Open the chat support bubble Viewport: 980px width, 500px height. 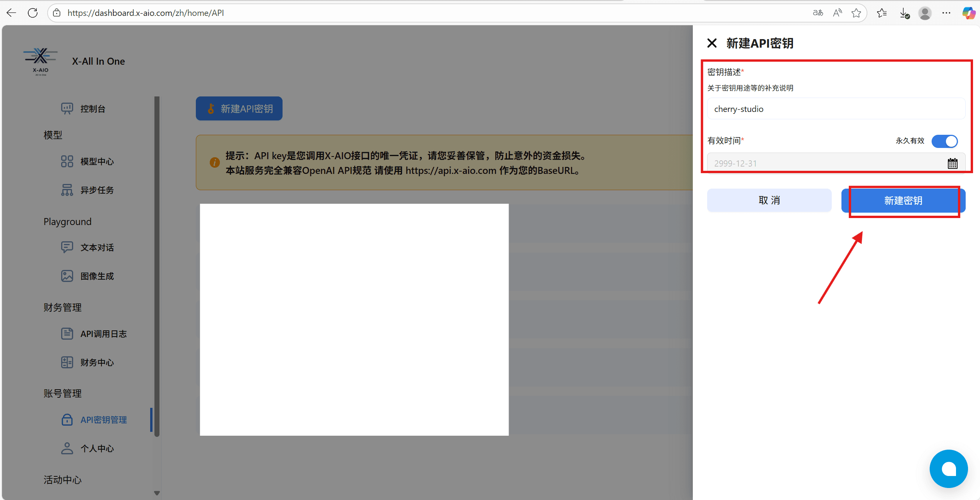948,469
